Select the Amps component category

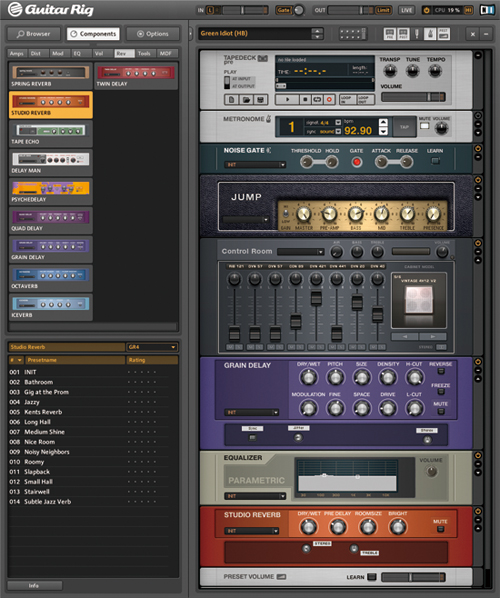[17, 53]
